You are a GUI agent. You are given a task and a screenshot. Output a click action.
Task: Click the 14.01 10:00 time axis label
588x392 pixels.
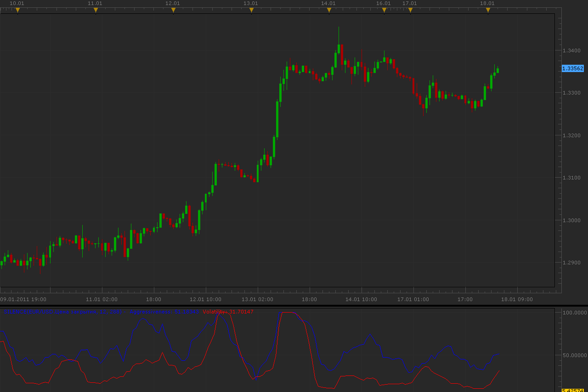click(361, 299)
